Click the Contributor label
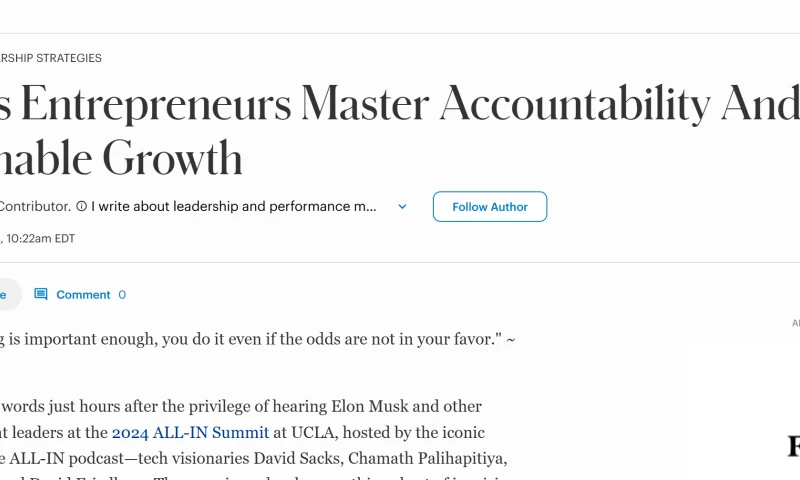Viewport: 800px width, 480px height. point(35,207)
